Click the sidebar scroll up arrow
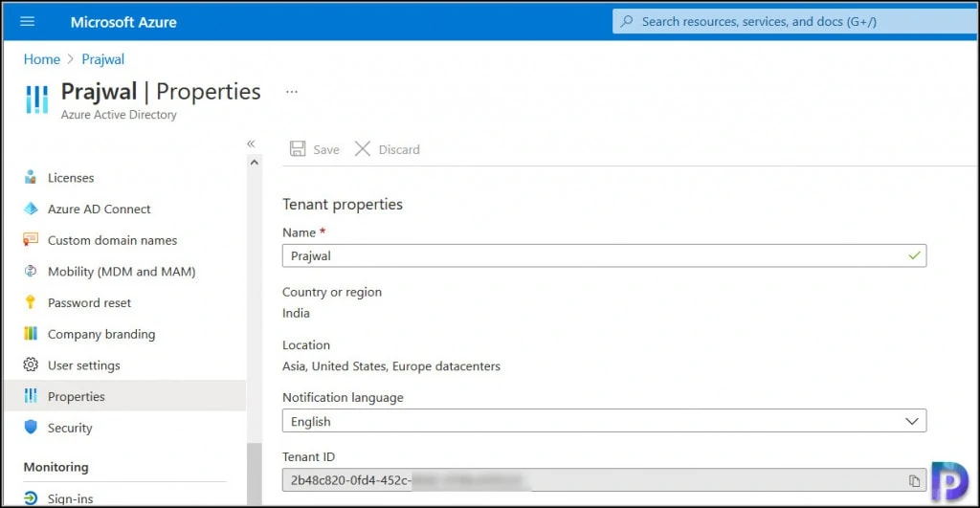The width and height of the screenshot is (980, 508). click(x=254, y=163)
